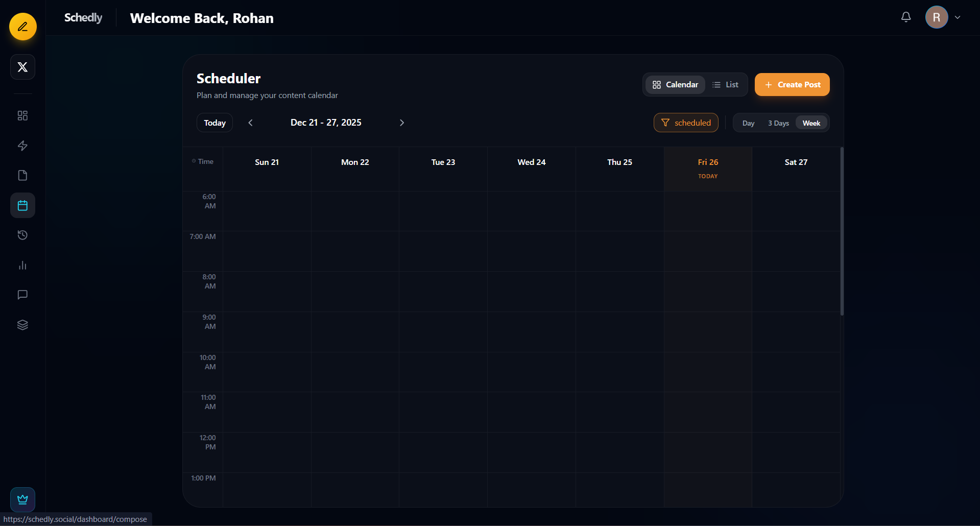Viewport: 980px width, 526px height.
Task: Select the calendar Scheduler sidebar icon
Action: click(x=22, y=205)
